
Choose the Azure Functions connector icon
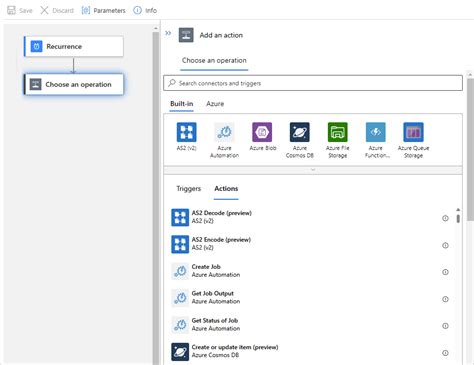click(x=376, y=132)
